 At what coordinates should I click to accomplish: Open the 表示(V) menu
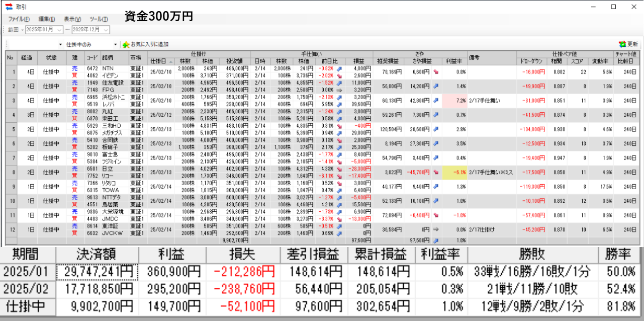73,19
